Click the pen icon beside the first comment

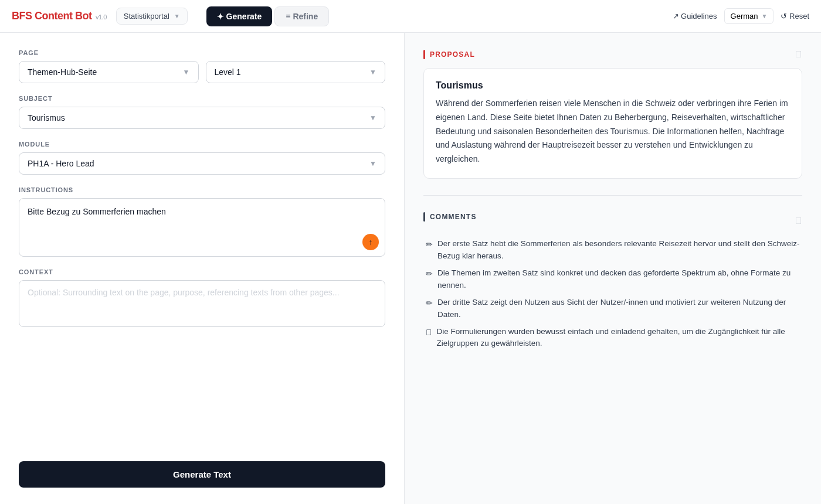point(429,244)
